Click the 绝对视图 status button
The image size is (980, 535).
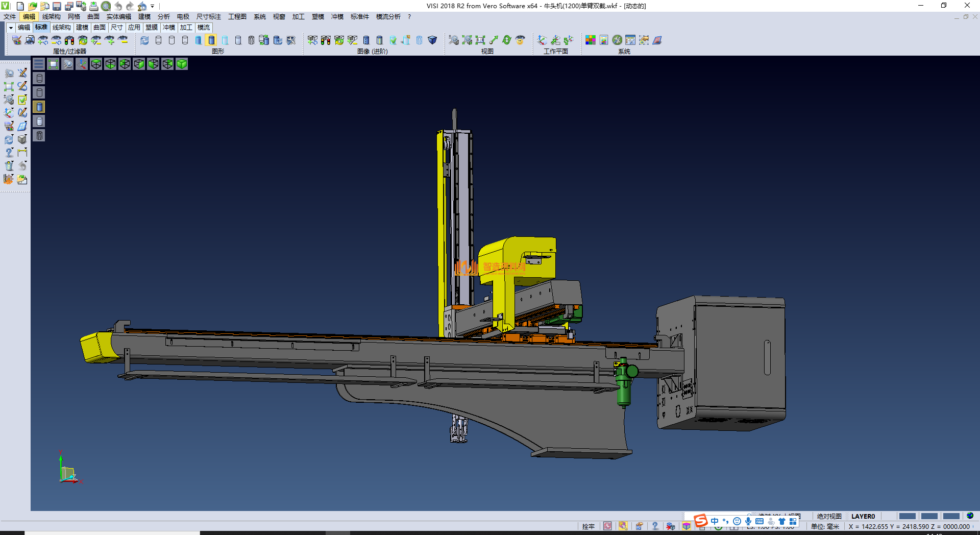coord(829,516)
